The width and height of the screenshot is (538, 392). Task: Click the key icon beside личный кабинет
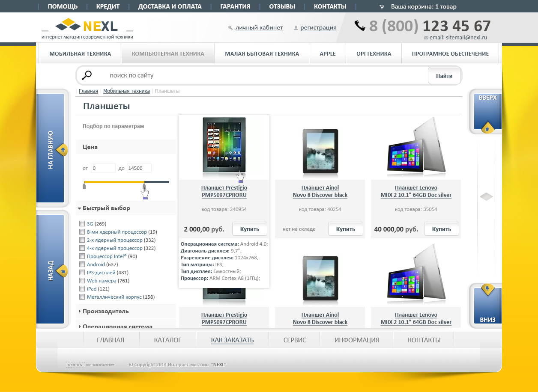point(230,28)
